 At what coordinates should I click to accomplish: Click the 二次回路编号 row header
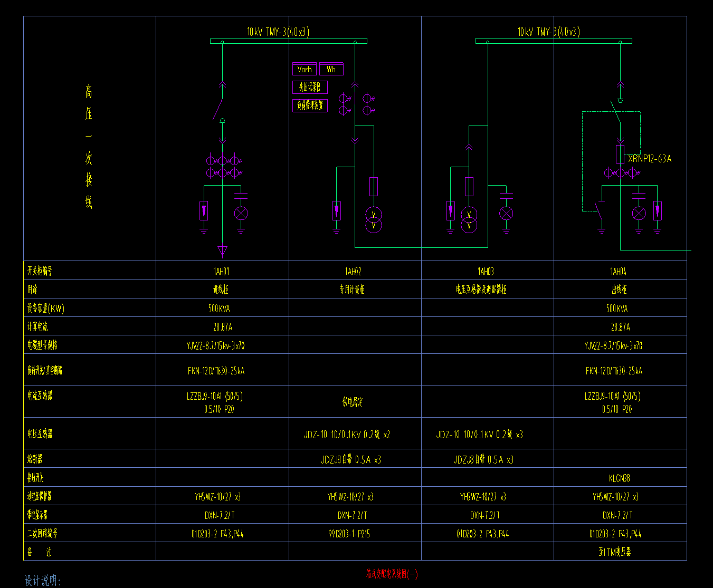(42, 534)
